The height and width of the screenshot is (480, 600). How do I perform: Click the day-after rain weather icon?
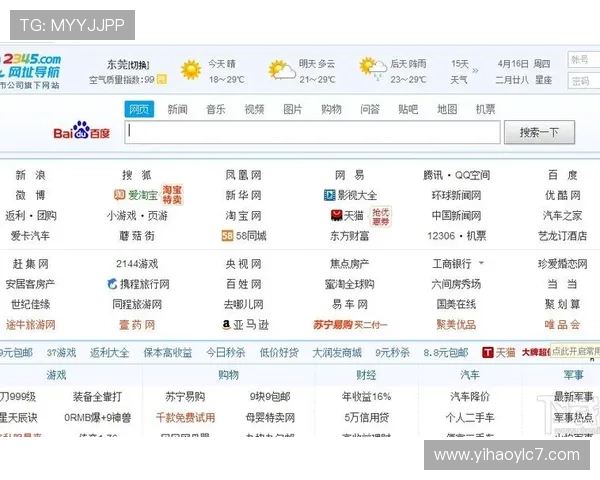(373, 70)
